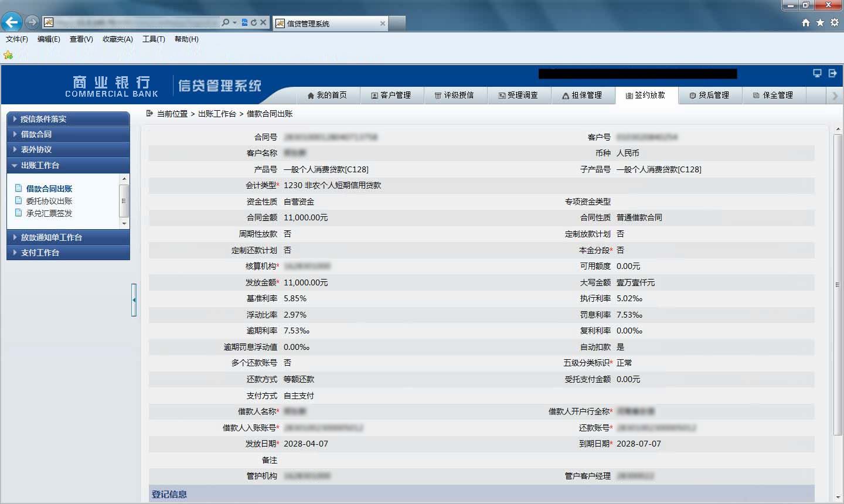844x504 pixels.
Task: Open browser tools gear icon
Action: tap(834, 22)
